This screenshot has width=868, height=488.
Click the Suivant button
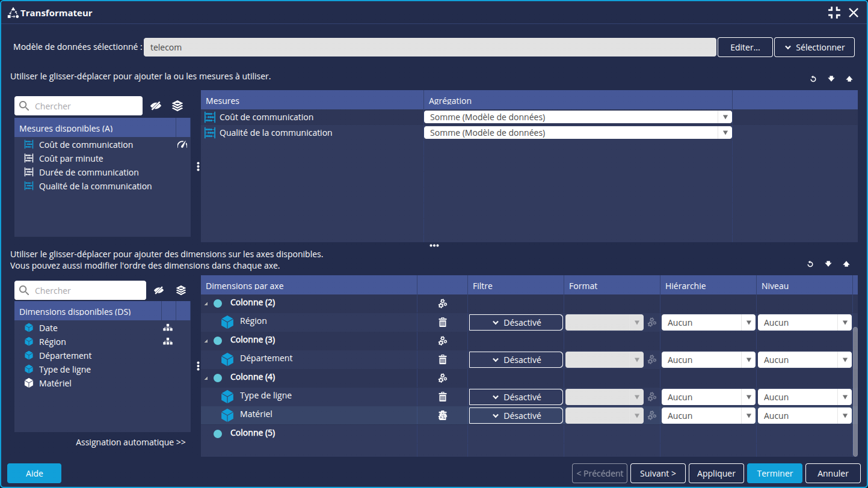658,474
